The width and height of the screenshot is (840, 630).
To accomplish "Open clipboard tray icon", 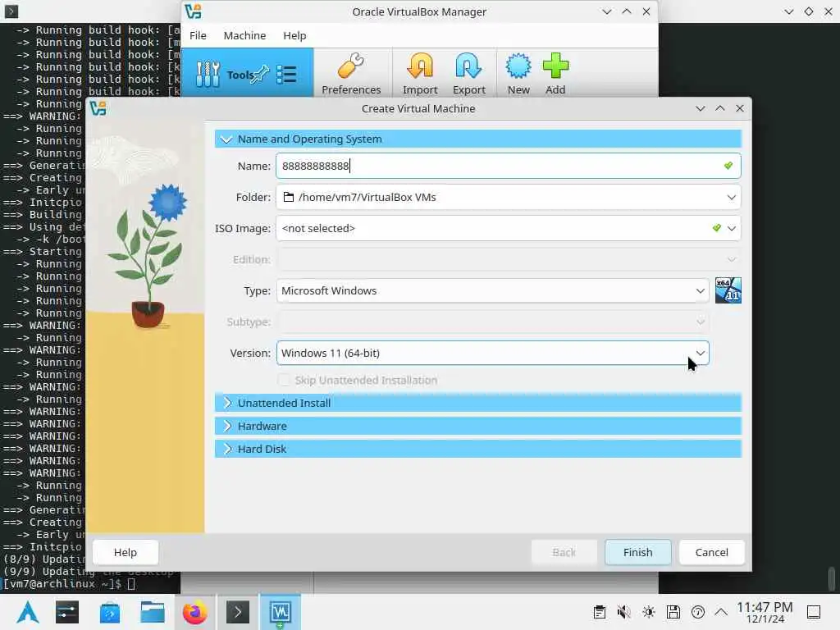I will pyautogui.click(x=600, y=612).
